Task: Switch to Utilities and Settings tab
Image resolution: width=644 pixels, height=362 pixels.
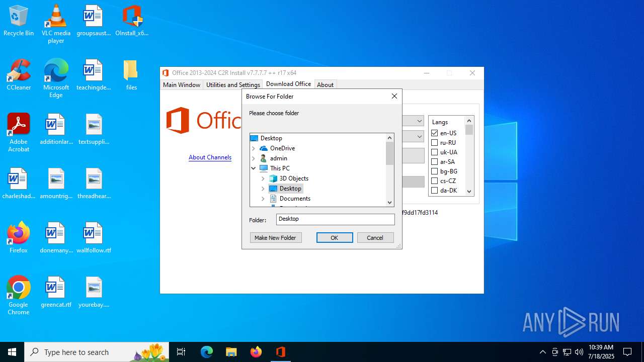Action: tap(233, 85)
